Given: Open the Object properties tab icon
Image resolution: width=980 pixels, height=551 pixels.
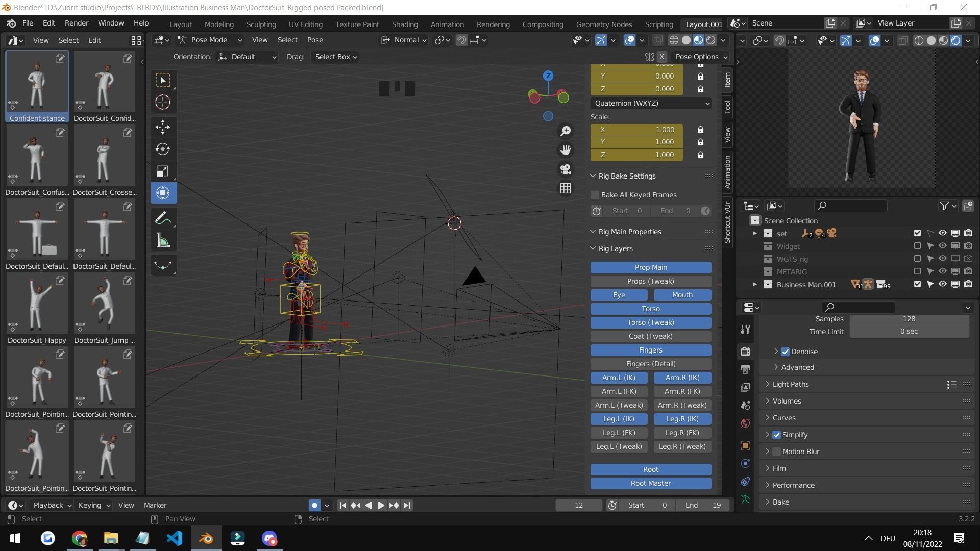Looking at the screenshot, I should pos(746,445).
